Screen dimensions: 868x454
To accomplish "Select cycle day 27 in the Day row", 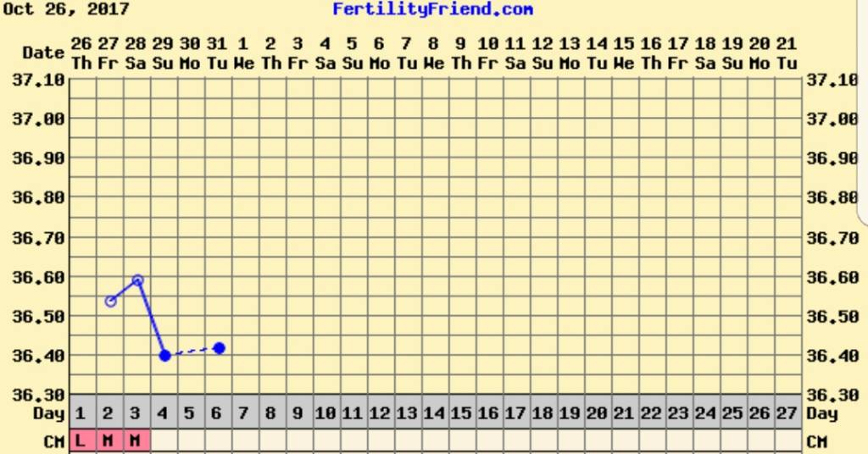I will tap(787, 414).
